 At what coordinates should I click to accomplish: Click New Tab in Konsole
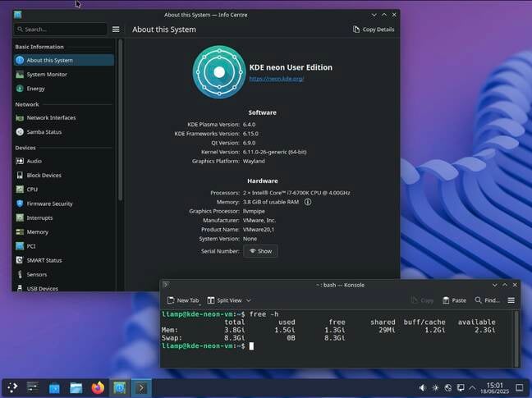pyautogui.click(x=183, y=300)
